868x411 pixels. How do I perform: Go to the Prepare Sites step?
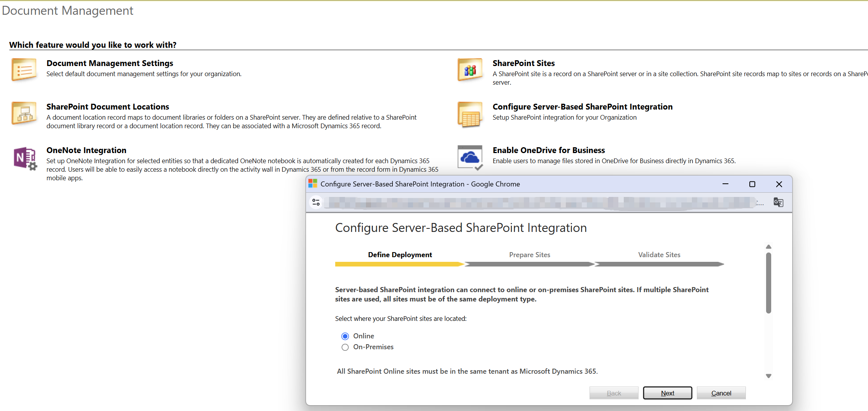coord(530,255)
